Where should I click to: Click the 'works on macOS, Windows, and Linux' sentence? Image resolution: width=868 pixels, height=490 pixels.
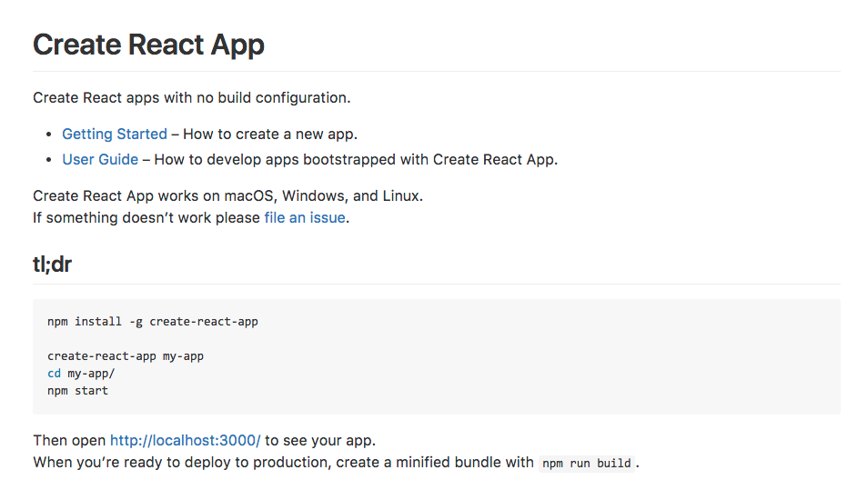point(227,195)
